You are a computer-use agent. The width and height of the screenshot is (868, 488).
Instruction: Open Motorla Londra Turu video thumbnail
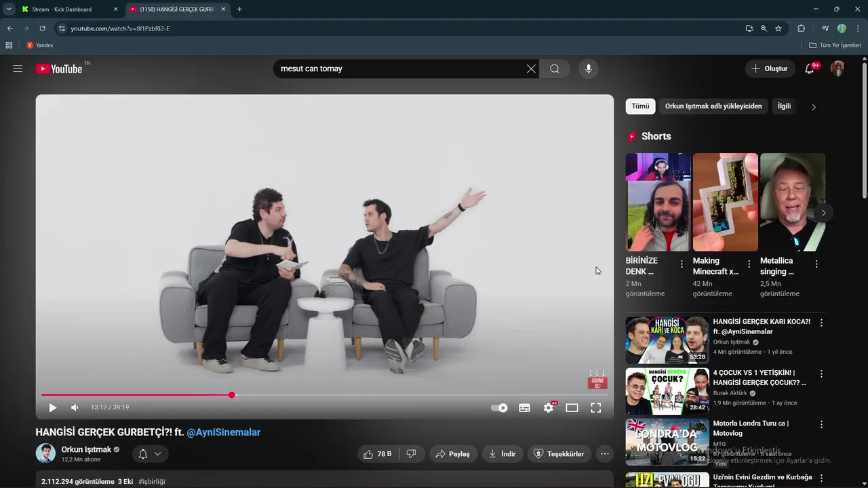[666, 442]
